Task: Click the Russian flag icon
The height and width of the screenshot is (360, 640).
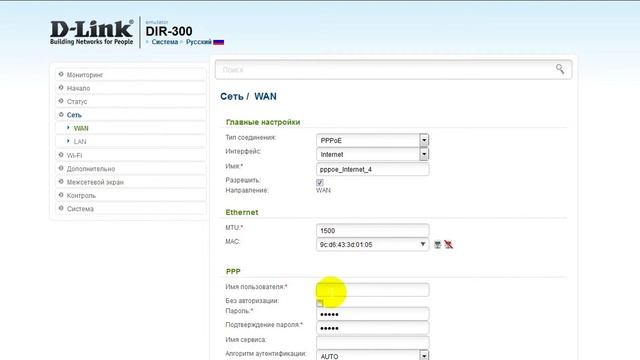Action: click(x=219, y=42)
